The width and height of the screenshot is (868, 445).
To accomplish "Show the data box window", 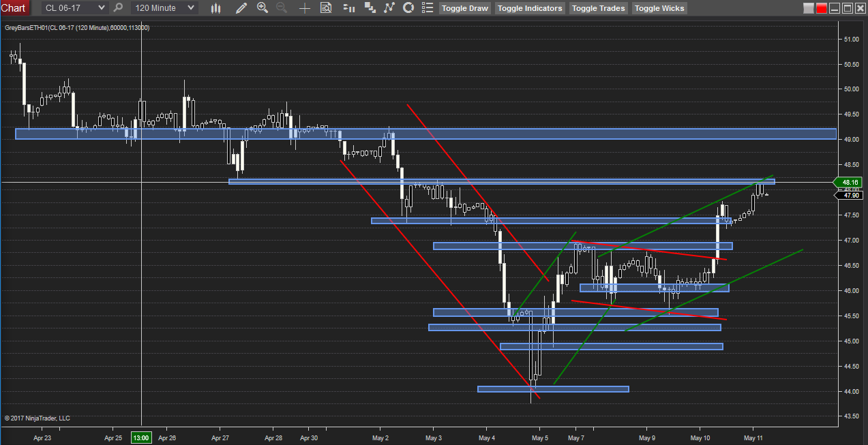I will coord(326,8).
